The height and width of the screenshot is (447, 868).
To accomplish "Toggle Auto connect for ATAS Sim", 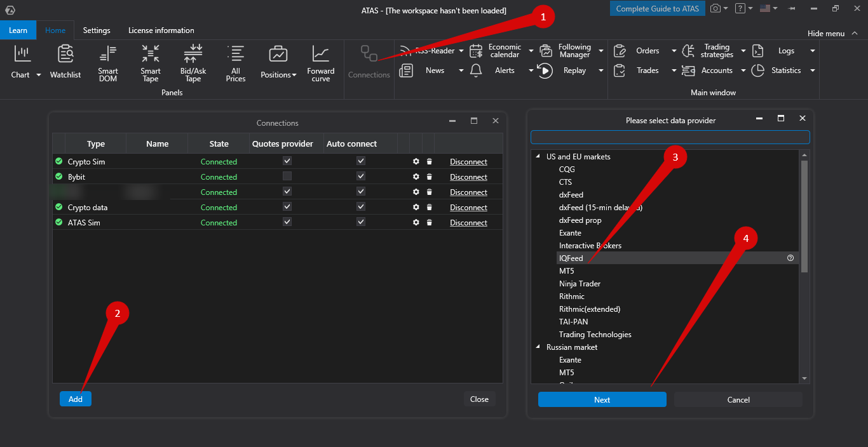I will click(x=361, y=222).
